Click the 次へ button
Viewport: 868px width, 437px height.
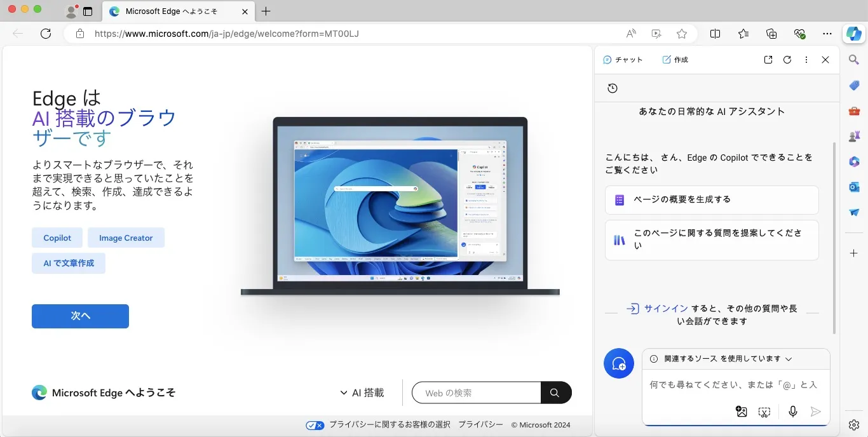coord(80,316)
